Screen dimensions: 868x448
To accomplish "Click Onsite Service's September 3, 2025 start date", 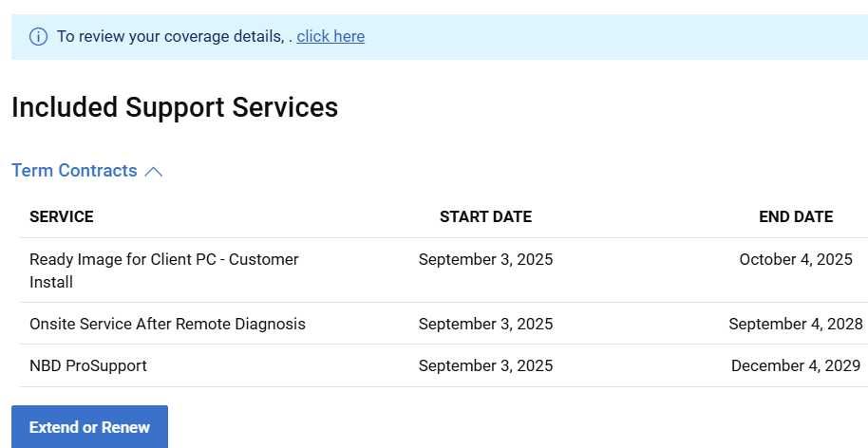I will click(485, 324).
